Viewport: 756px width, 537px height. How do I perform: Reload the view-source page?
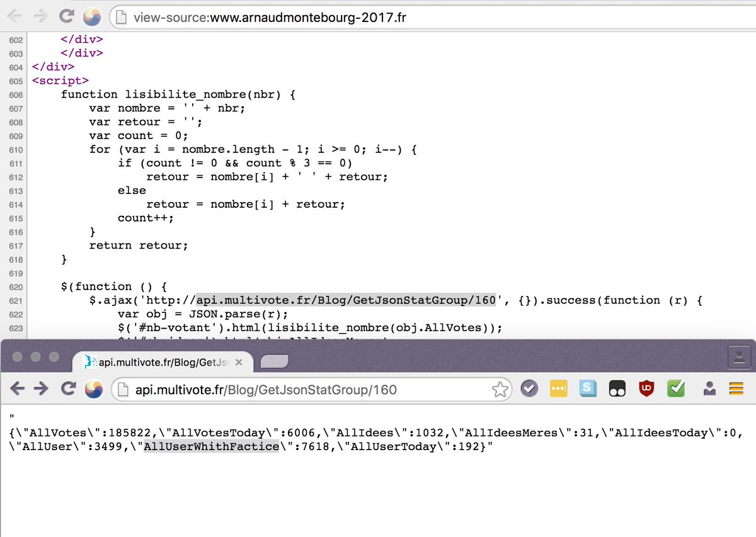tap(67, 16)
